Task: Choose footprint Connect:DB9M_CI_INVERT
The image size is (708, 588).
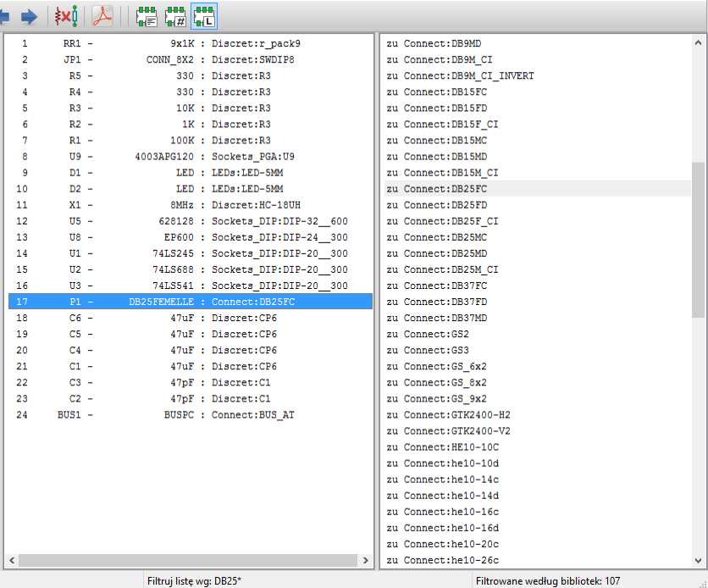Action: (537, 76)
